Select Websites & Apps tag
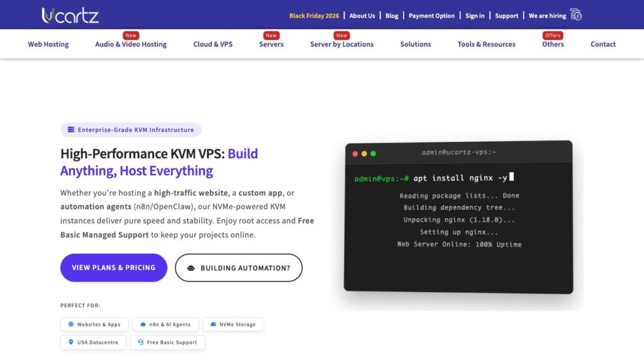Image resolution: width=644 pixels, height=362 pixels. (94, 324)
